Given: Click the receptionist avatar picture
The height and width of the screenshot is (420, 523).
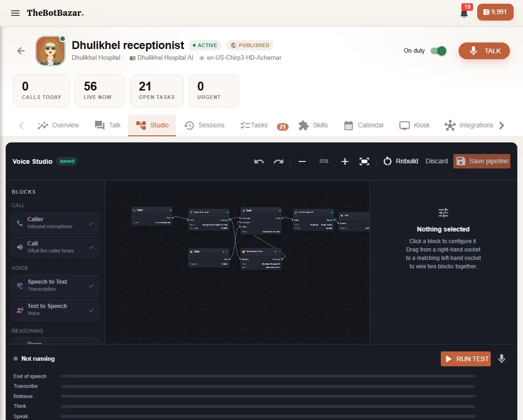Looking at the screenshot, I should [50, 51].
